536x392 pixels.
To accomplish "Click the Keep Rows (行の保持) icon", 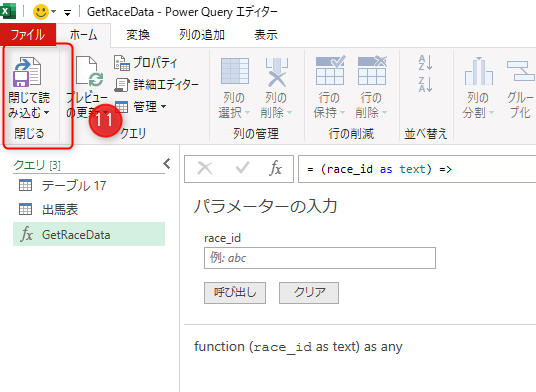I will [330, 70].
